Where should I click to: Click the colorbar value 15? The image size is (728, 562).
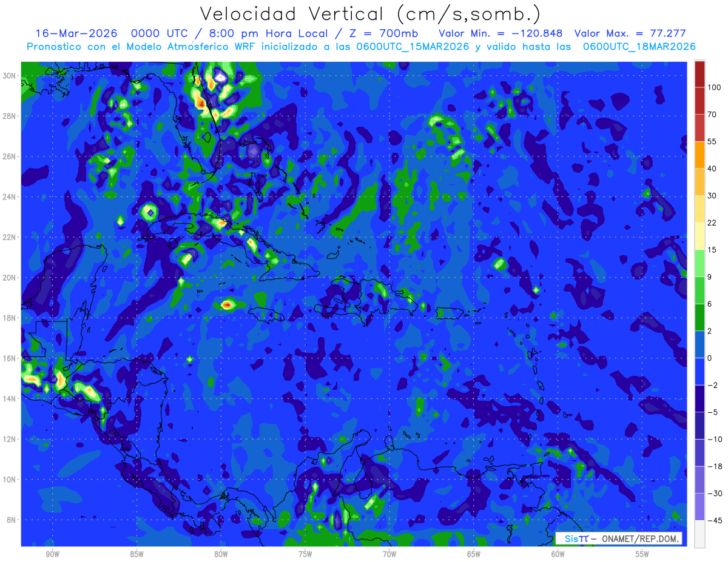[x=712, y=250]
